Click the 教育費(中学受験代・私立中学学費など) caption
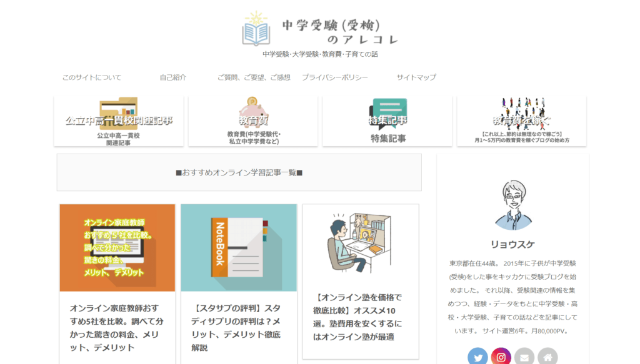Image resolution: width=640 pixels, height=364 pixels. pyautogui.click(x=254, y=138)
